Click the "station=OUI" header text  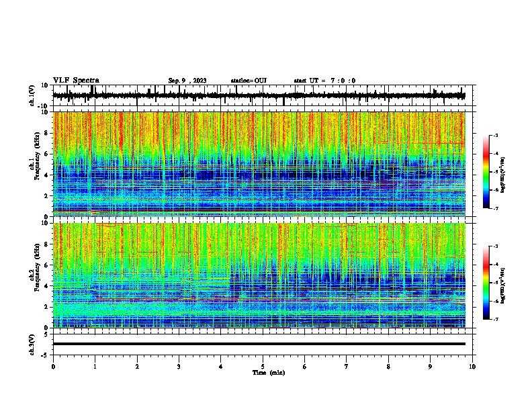[249, 81]
